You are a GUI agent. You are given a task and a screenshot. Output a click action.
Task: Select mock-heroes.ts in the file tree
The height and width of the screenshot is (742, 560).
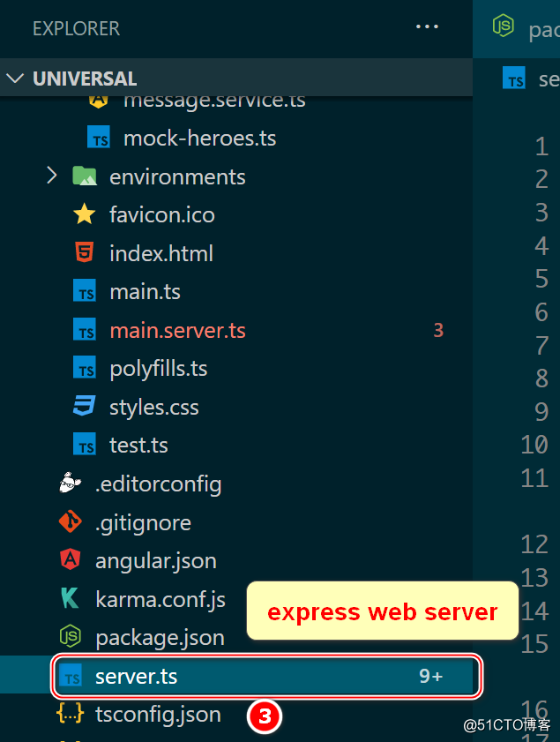[x=199, y=139]
